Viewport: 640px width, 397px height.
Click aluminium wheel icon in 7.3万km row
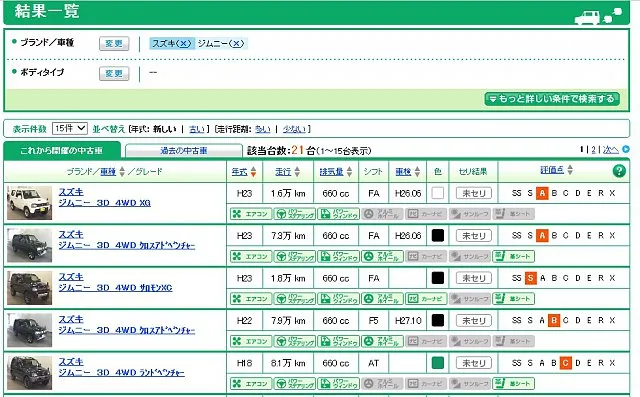pos(382,256)
